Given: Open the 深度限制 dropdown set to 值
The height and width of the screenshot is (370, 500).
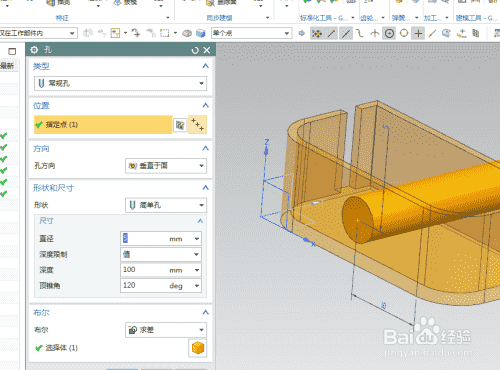Looking at the screenshot, I should pyautogui.click(x=161, y=254).
